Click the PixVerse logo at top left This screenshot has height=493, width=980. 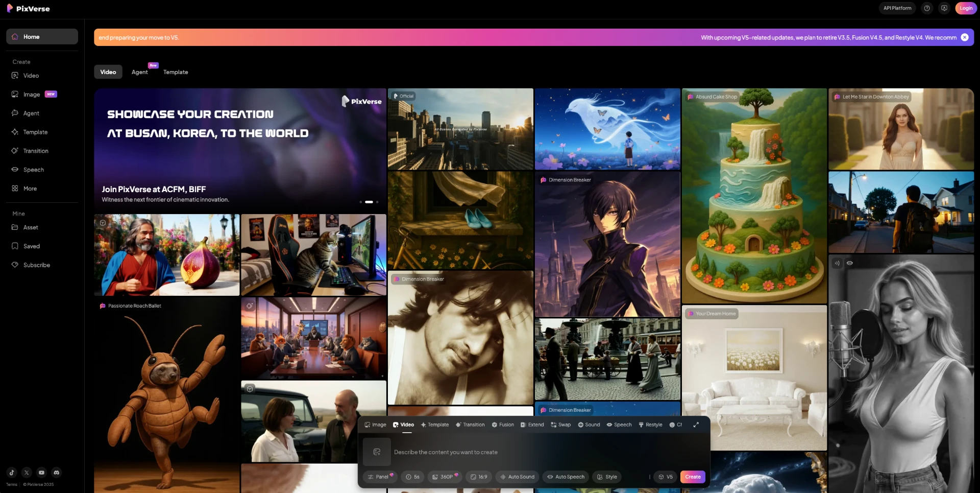[28, 8]
